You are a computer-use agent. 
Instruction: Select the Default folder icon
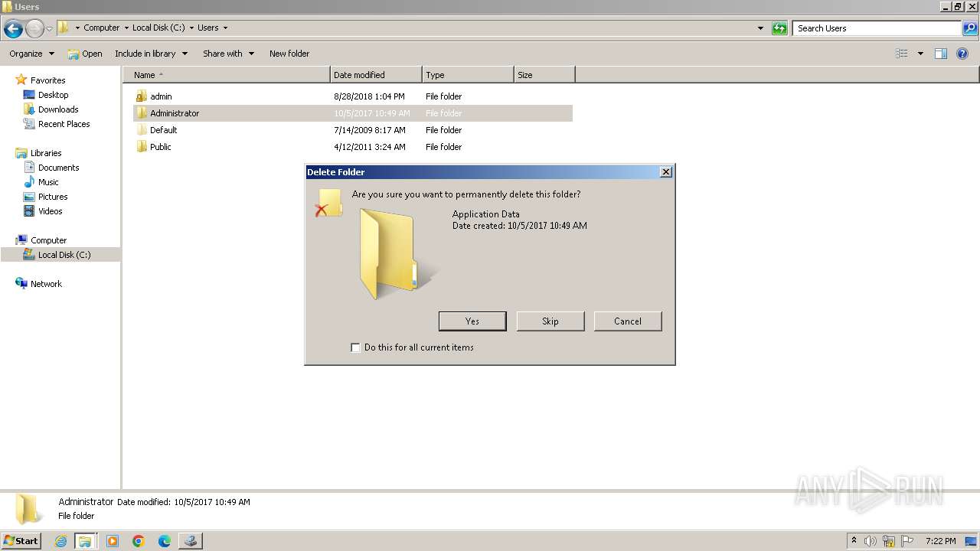pos(142,130)
